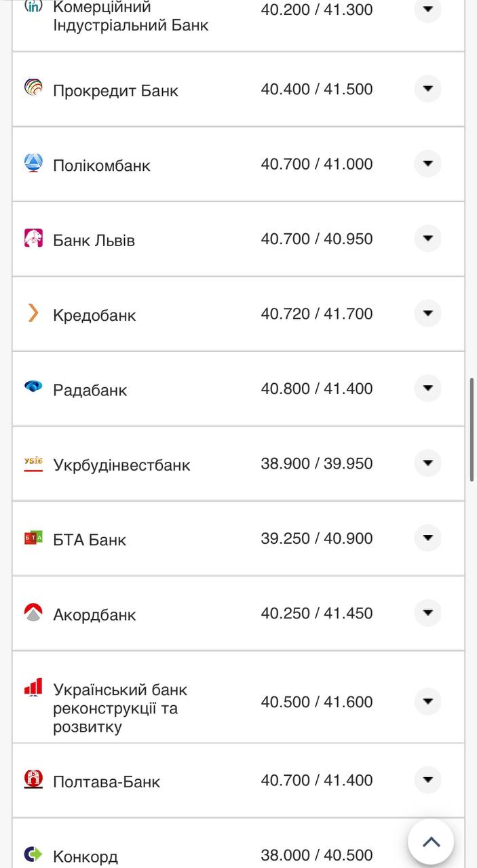Click the БТА Банк logo icon

click(33, 538)
